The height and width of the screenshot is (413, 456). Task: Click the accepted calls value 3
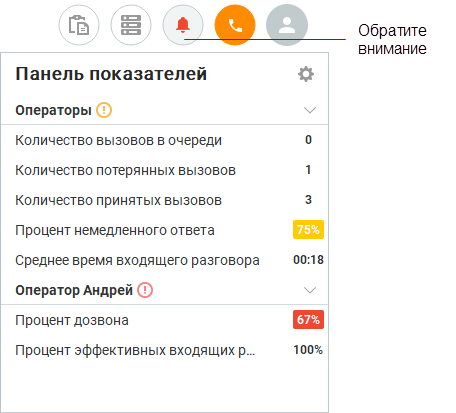coord(308,200)
